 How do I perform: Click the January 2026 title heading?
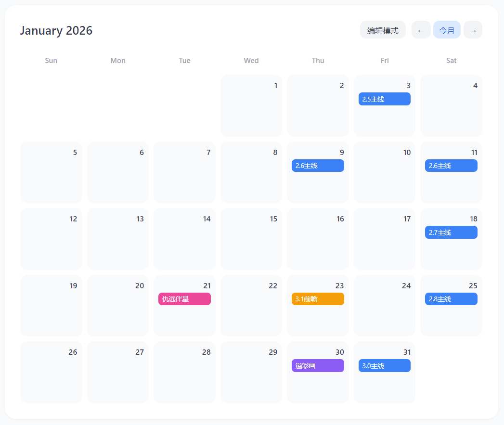tap(56, 31)
